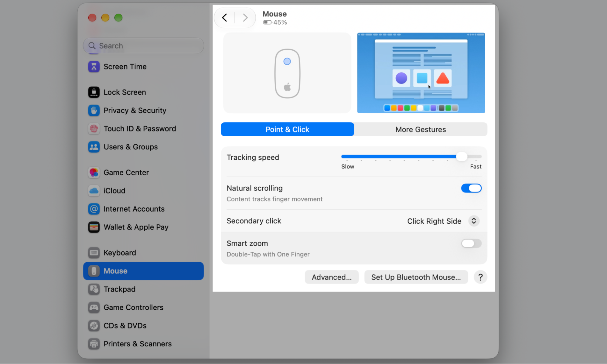Click the Lock Screen padlock icon
The width and height of the screenshot is (607, 364).
pos(94,92)
